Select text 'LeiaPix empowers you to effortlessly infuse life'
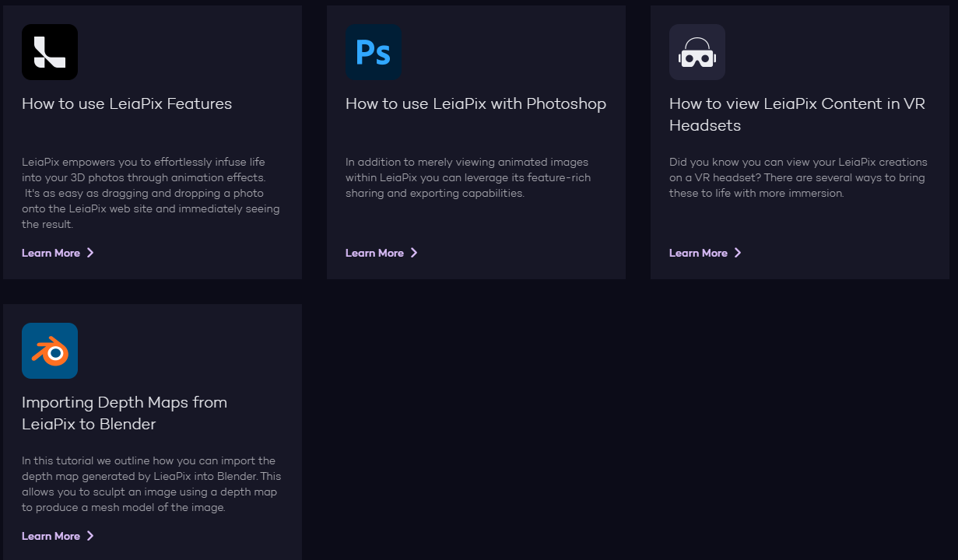Viewport: 958px width, 560px height. [x=143, y=162]
